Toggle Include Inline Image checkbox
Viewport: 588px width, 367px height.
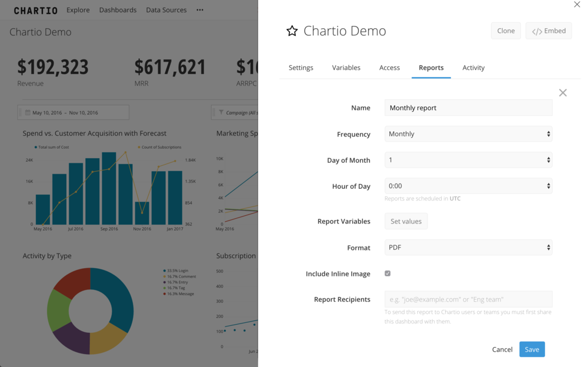(x=387, y=273)
